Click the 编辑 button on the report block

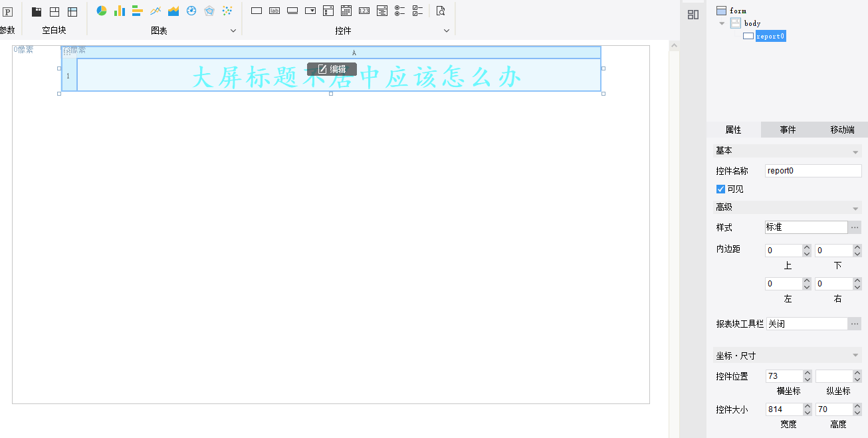332,69
